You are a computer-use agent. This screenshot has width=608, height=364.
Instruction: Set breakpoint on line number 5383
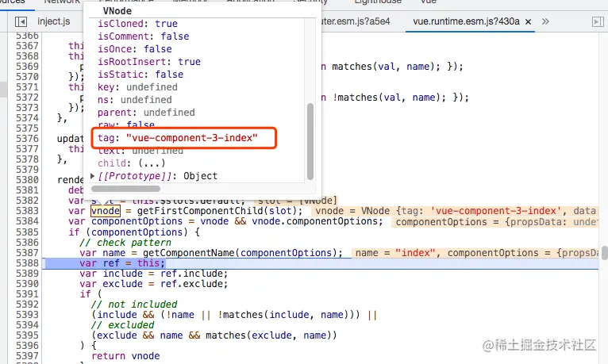click(27, 211)
